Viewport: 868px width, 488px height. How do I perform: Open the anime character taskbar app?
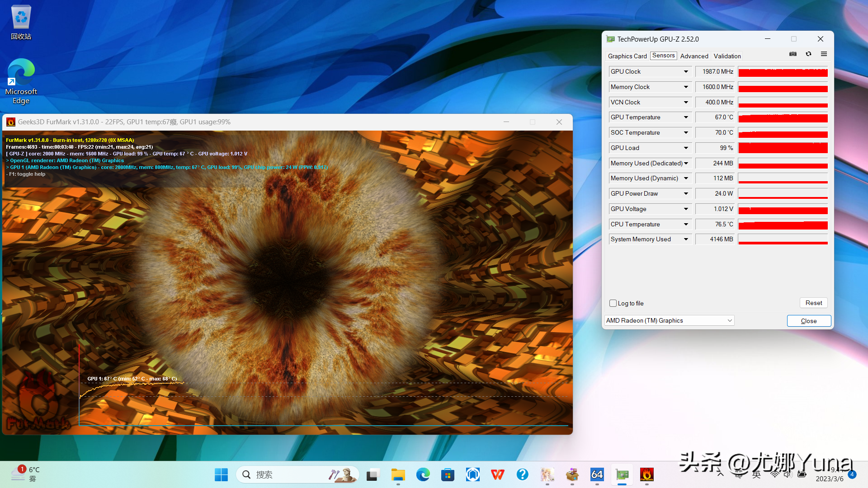click(547, 474)
